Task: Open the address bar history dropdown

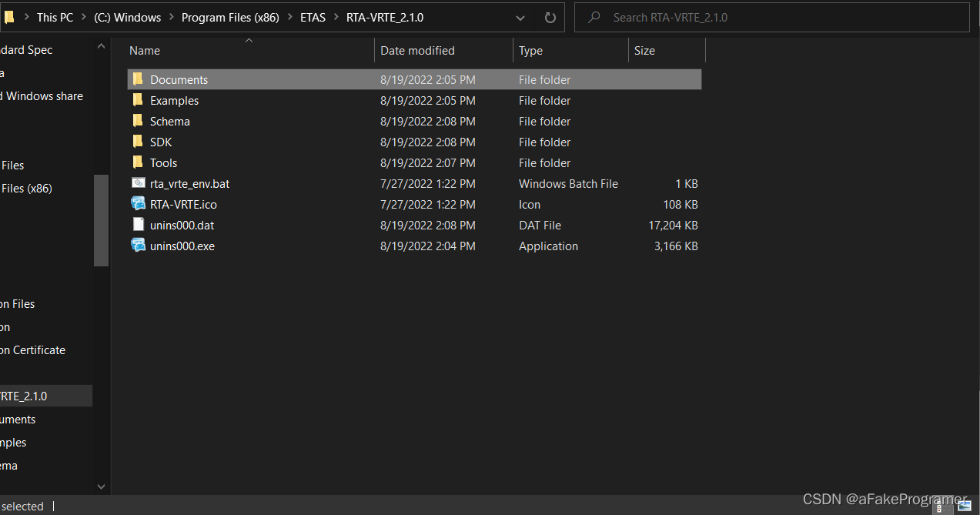Action: point(520,17)
